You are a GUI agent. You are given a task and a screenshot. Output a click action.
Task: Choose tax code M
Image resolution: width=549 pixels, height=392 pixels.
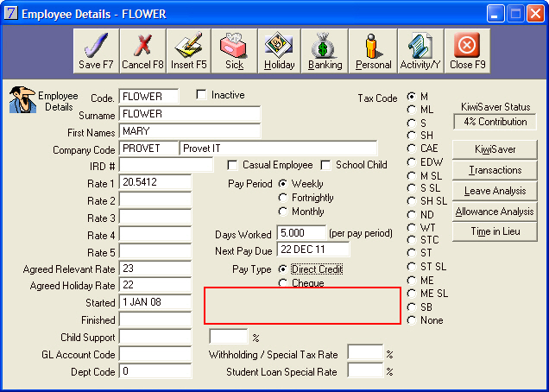click(x=412, y=96)
